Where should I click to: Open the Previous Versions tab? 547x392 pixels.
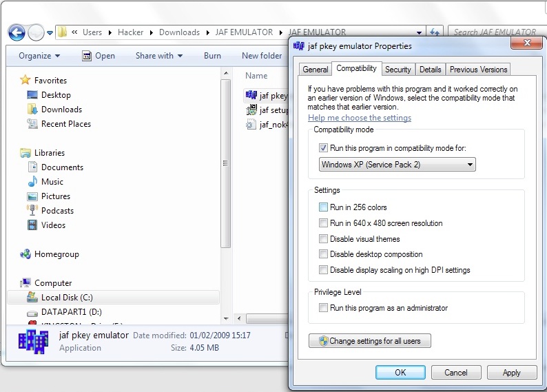(x=478, y=70)
